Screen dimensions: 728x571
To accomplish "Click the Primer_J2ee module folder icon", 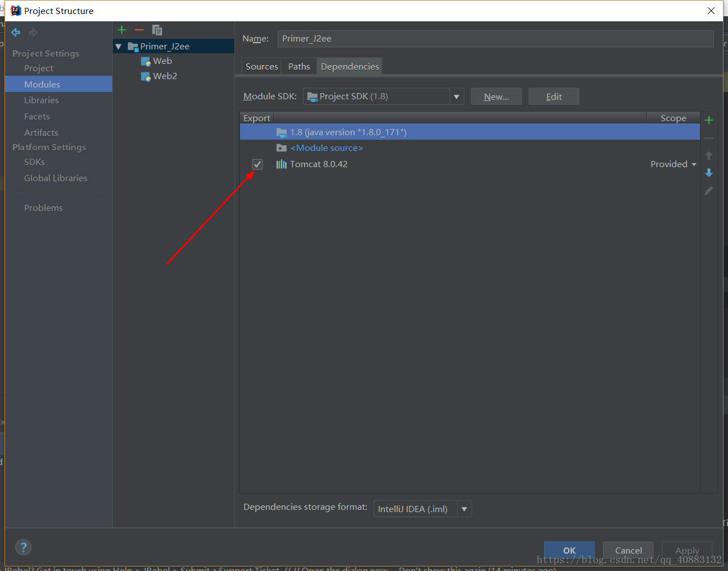I will click(133, 47).
